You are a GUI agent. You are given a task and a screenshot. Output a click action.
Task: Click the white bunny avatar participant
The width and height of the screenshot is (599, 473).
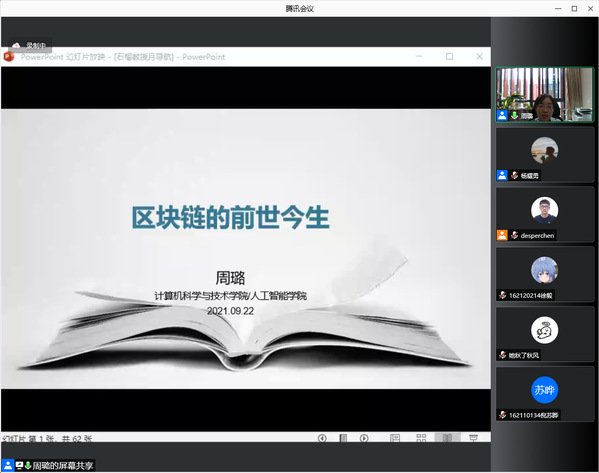(x=544, y=330)
